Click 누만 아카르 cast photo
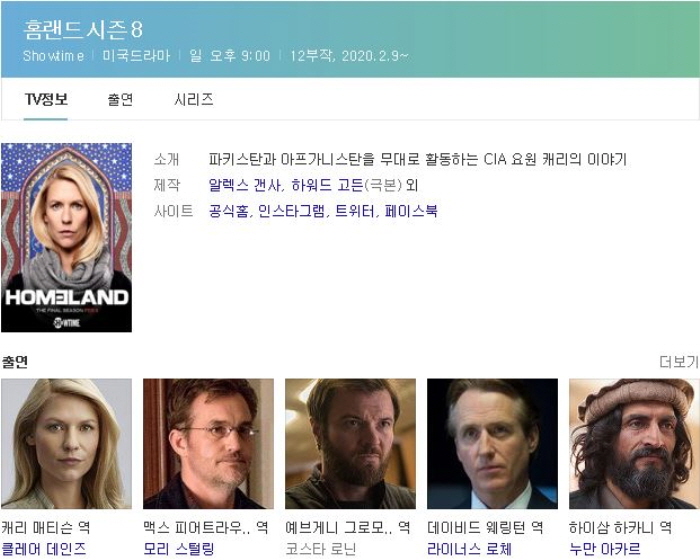Viewport: 700px width, 560px height. (634, 443)
